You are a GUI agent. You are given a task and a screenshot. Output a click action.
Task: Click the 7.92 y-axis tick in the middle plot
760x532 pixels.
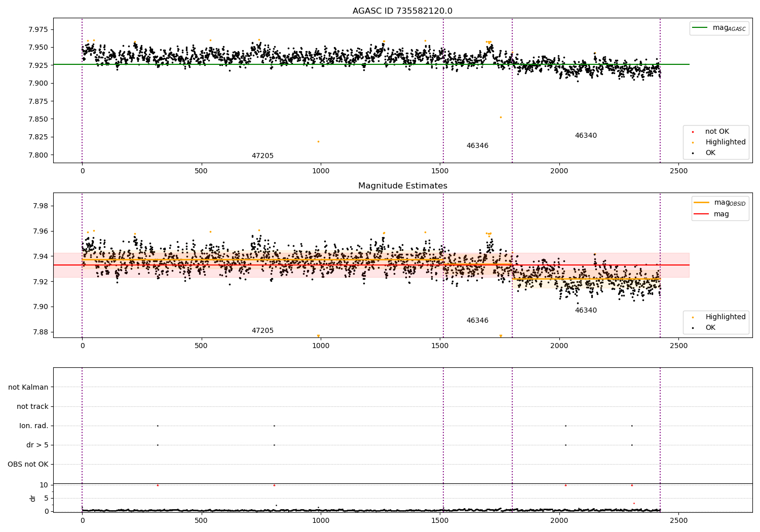pos(41,282)
